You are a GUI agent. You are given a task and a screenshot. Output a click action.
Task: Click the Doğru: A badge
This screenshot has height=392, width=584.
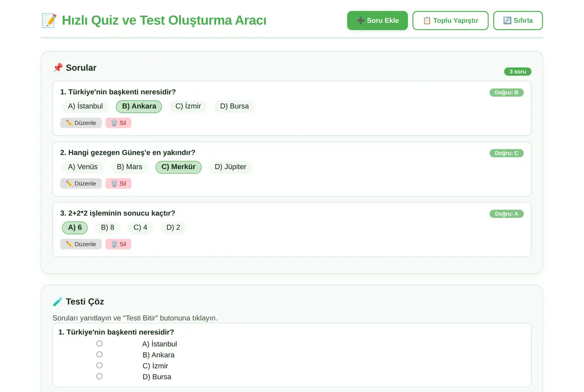coord(507,214)
